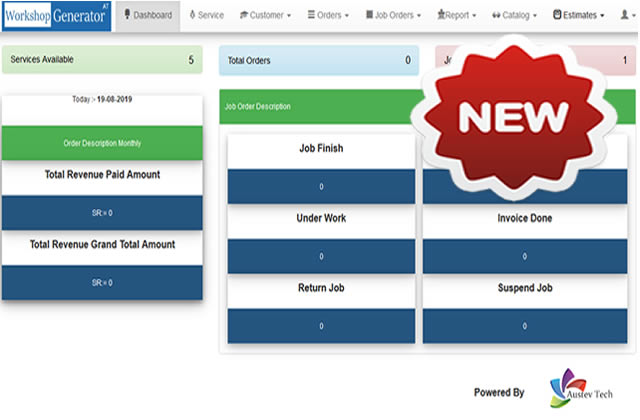Click the Orders list icon

pos(312,16)
